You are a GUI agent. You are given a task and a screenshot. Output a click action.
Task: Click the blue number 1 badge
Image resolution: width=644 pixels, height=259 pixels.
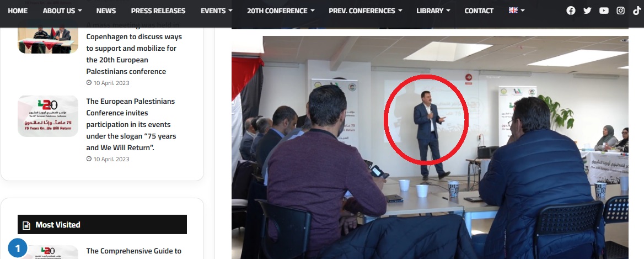pos(18,249)
